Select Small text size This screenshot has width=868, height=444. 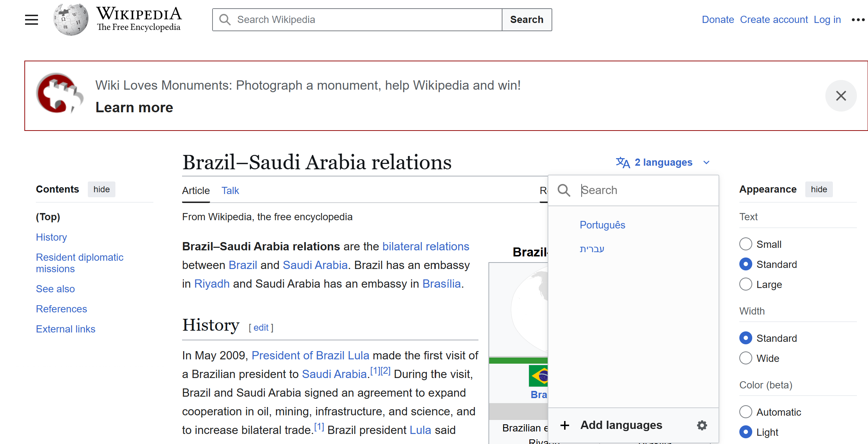(x=746, y=244)
